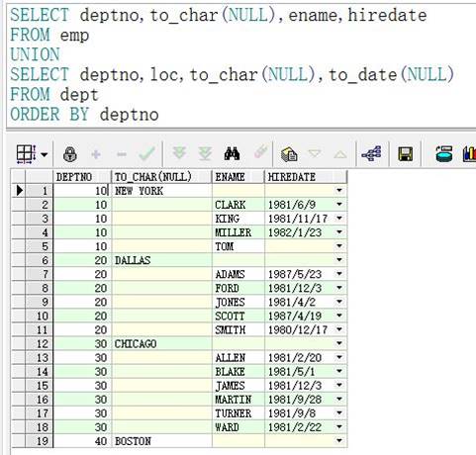Click the 'FROM dept' line in editor
The image size is (476, 455).
click(54, 94)
